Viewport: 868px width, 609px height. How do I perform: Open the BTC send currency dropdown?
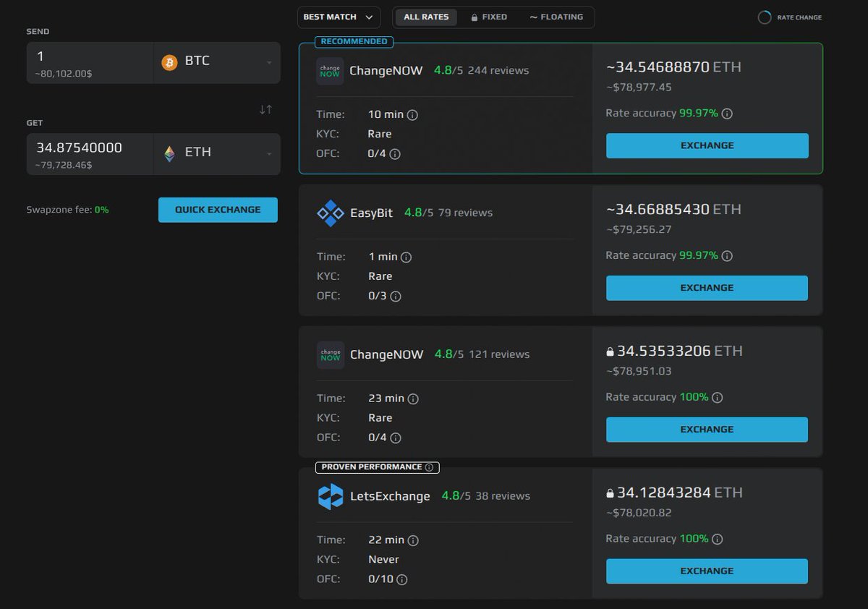(x=217, y=62)
